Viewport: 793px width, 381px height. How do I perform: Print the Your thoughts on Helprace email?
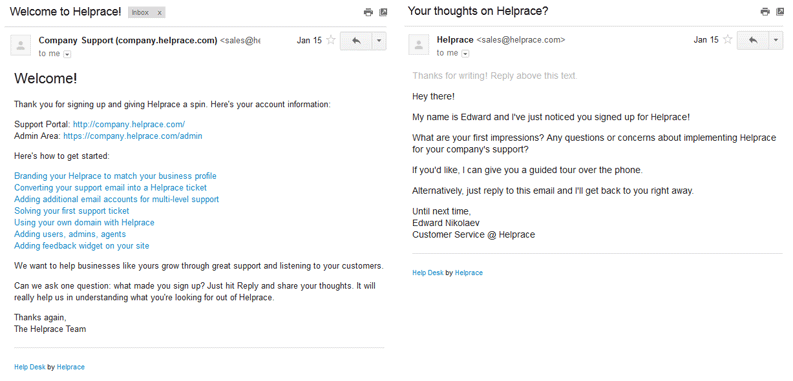[765, 12]
